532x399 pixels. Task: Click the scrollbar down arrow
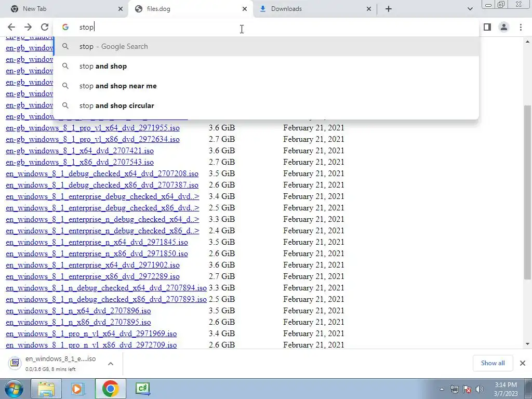pyautogui.click(x=528, y=344)
